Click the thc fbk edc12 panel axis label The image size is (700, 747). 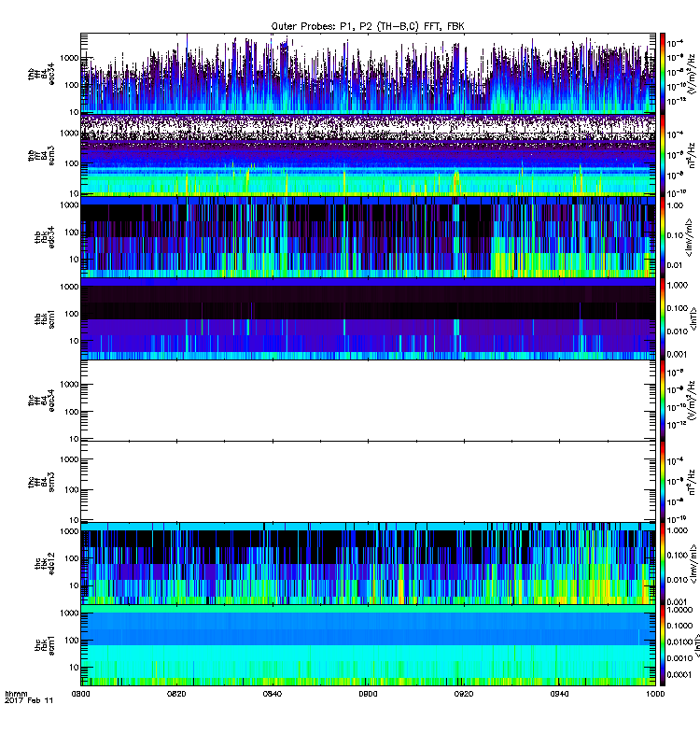tap(45, 564)
